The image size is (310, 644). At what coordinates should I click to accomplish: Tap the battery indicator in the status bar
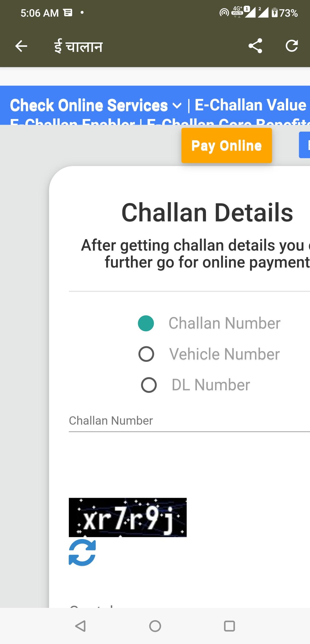tap(275, 13)
